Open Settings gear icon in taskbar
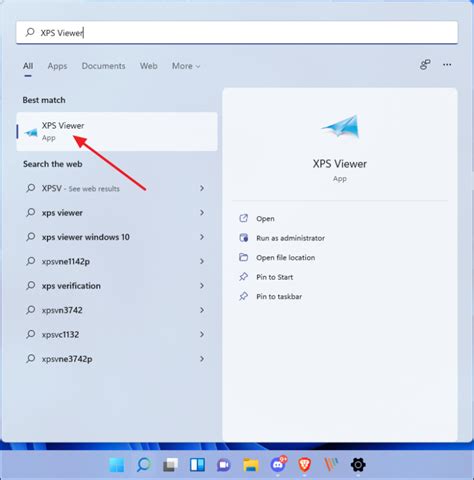 point(358,464)
